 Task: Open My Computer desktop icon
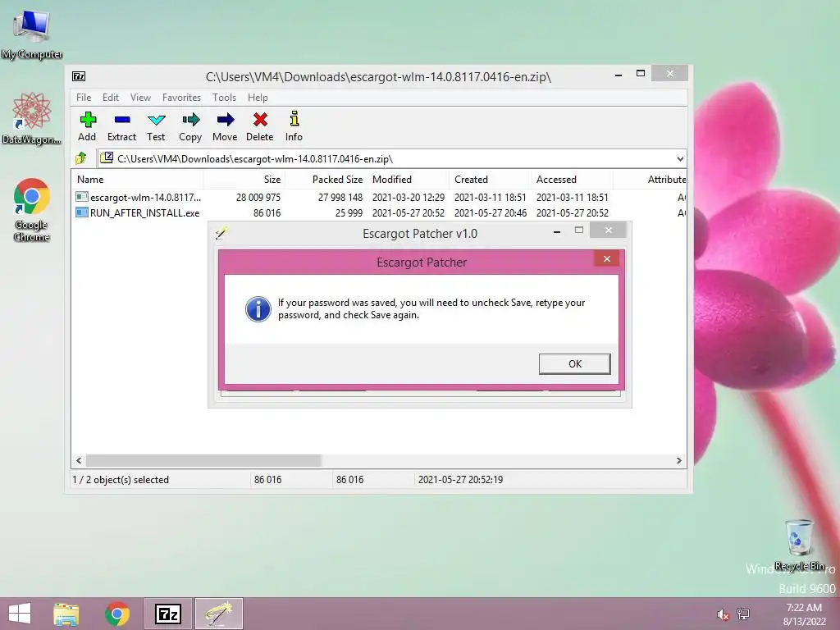32,33
